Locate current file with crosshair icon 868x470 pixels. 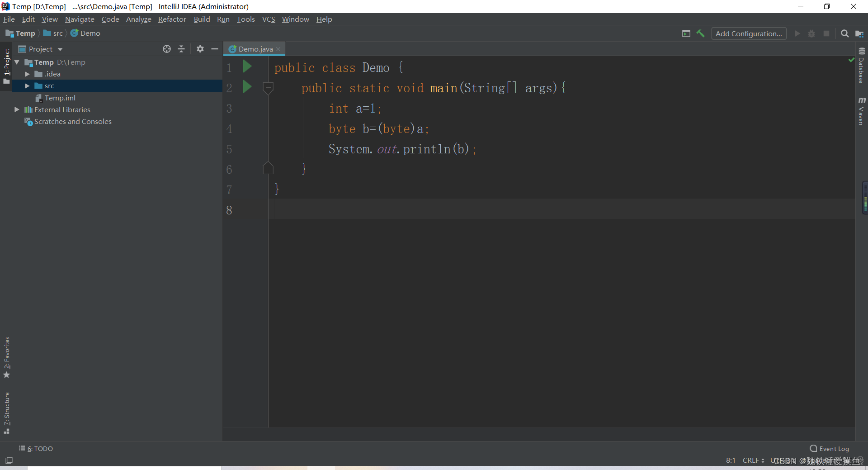167,49
